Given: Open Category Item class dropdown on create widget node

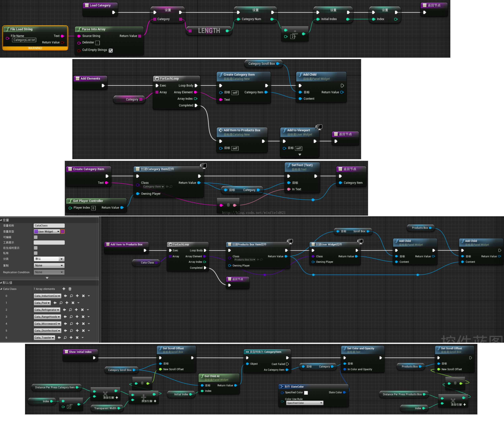Looking at the screenshot, I should click(x=154, y=186).
